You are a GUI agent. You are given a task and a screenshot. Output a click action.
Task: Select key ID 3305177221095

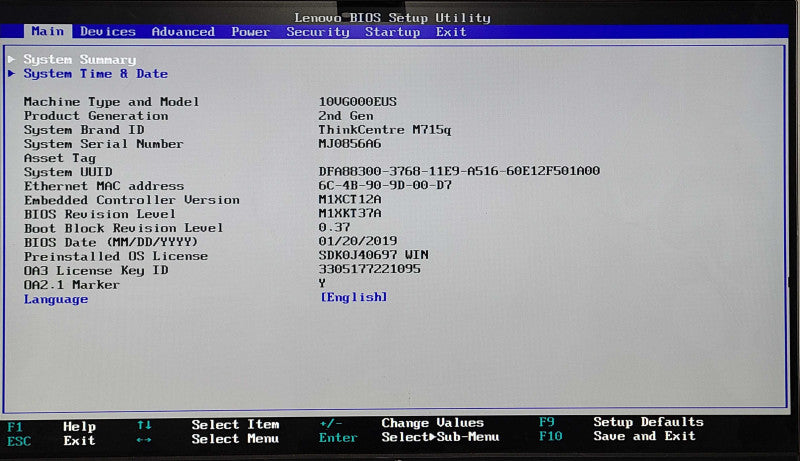click(369, 269)
